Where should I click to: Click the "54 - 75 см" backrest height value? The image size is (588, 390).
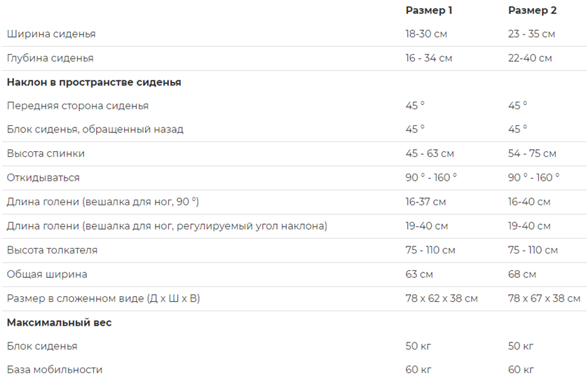pyautogui.click(x=532, y=153)
